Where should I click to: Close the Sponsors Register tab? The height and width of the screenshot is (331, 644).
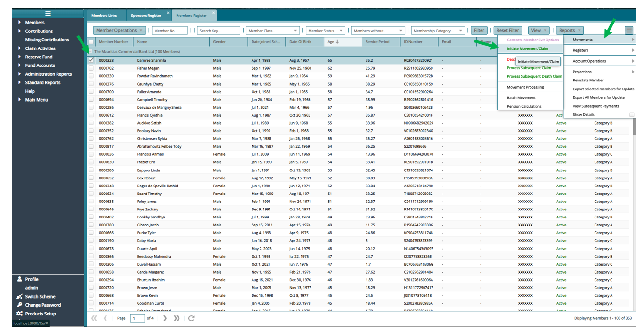[168, 13]
